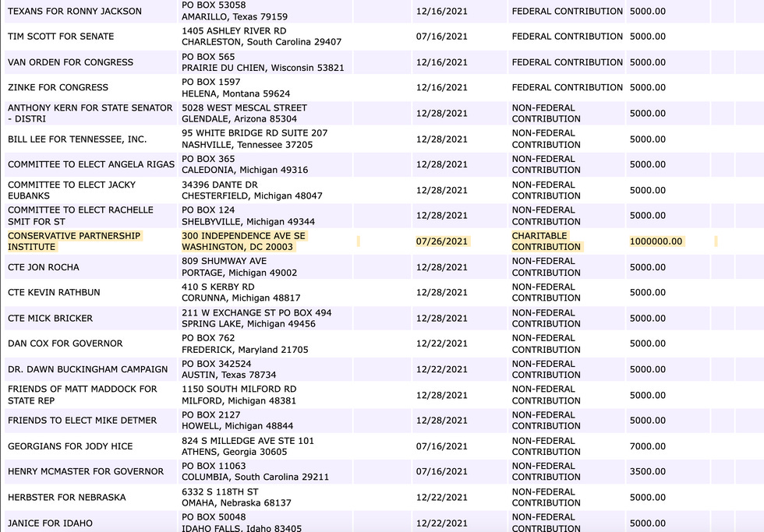Click 1405 ASHLEY RIVER RD address cell
764x532 pixels.
(x=262, y=37)
